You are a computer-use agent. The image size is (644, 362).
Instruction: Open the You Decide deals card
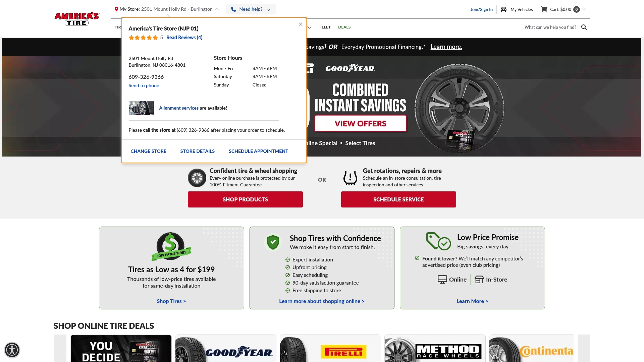coord(121,349)
